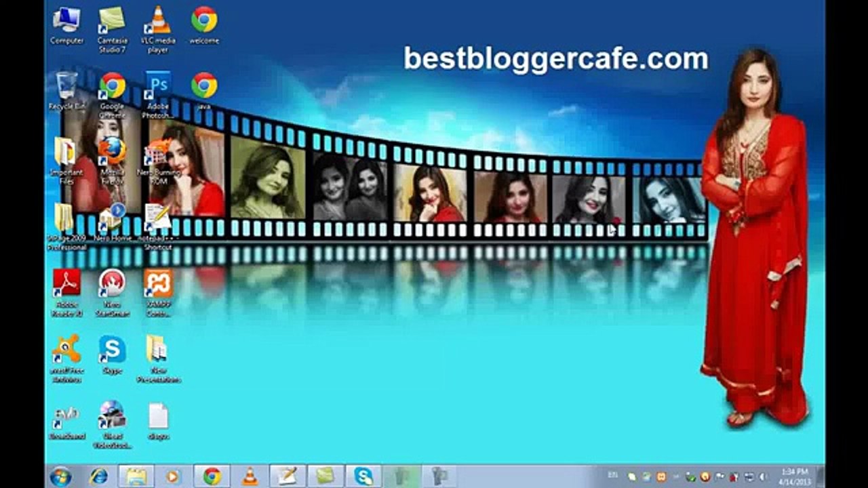The height and width of the screenshot is (488, 868).
Task: Launch the avast! Free Antivirus shortcut
Action: [x=66, y=359]
